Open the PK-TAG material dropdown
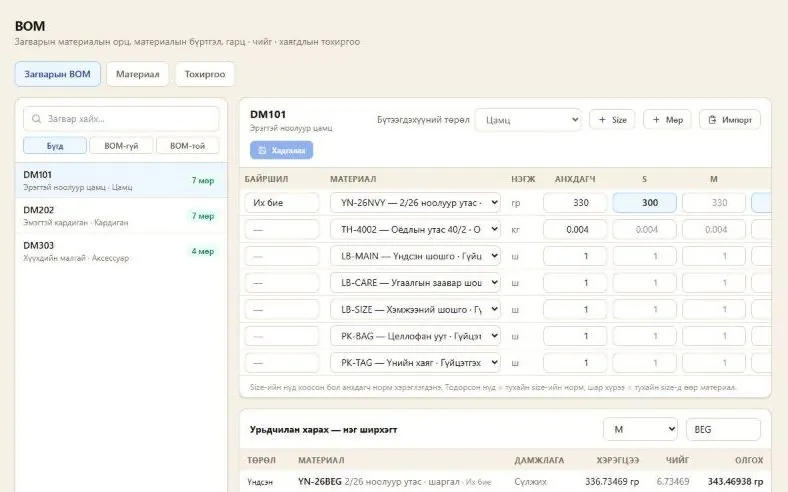Screen dimensions: 788x492 (415, 362)
